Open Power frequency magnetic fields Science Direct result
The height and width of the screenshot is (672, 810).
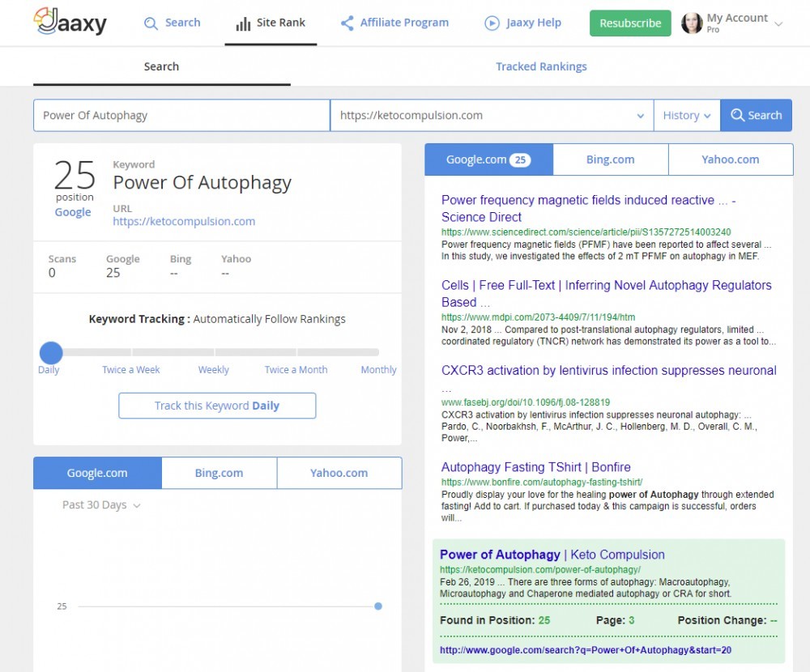(x=588, y=208)
